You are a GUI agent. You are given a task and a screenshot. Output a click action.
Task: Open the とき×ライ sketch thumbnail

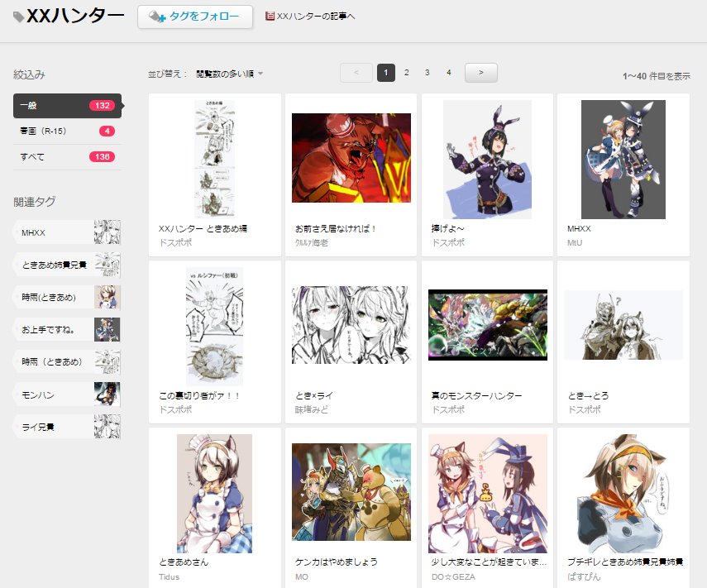point(351,325)
